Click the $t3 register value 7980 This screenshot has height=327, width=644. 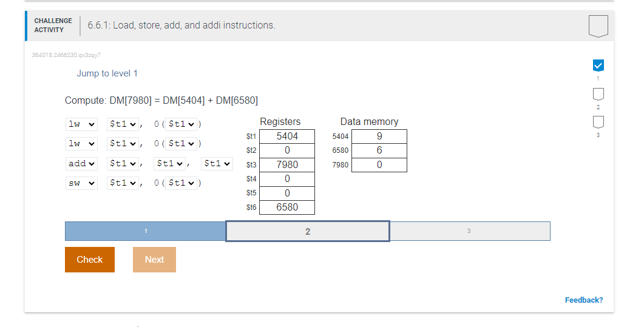coord(287,165)
